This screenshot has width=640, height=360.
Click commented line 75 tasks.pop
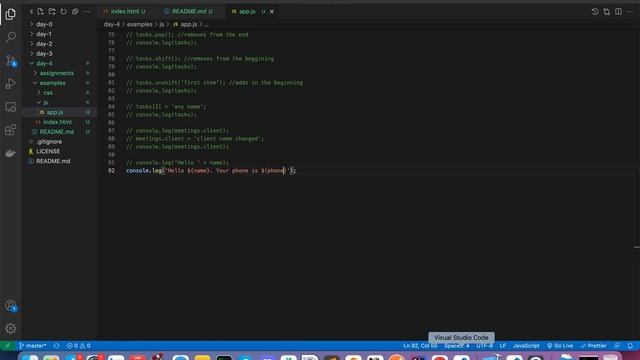187,35
